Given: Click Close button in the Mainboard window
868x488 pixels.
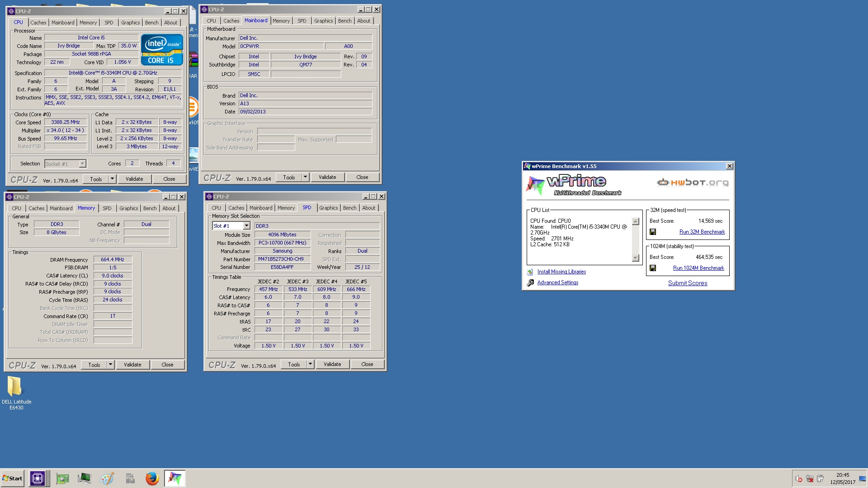Looking at the screenshot, I should point(362,177).
